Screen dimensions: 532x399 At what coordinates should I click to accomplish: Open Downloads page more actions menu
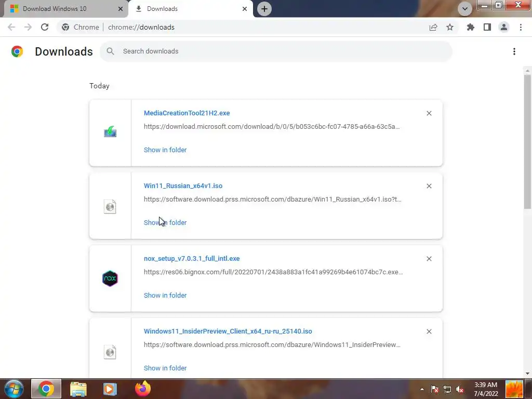(x=514, y=51)
